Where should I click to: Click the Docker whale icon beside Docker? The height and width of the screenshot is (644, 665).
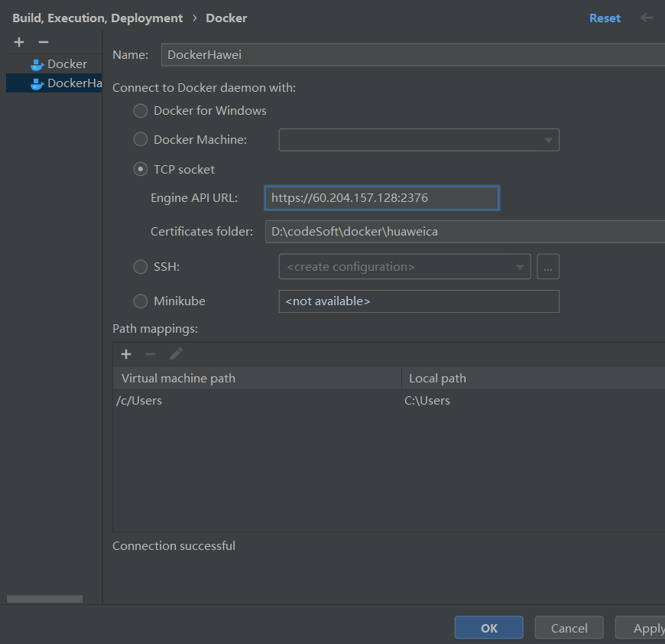click(37, 64)
